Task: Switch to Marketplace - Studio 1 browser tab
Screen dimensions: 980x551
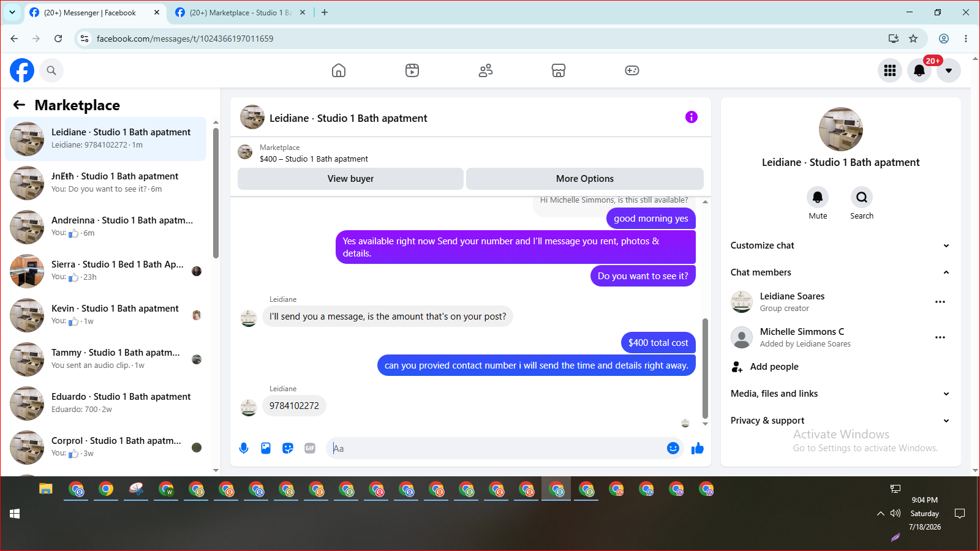Action: pyautogui.click(x=240, y=12)
